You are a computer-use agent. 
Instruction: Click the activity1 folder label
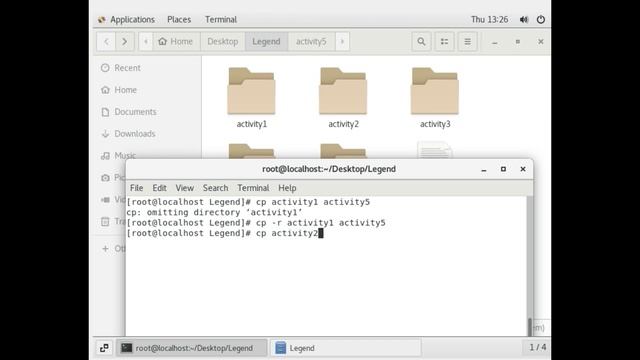pyautogui.click(x=251, y=124)
